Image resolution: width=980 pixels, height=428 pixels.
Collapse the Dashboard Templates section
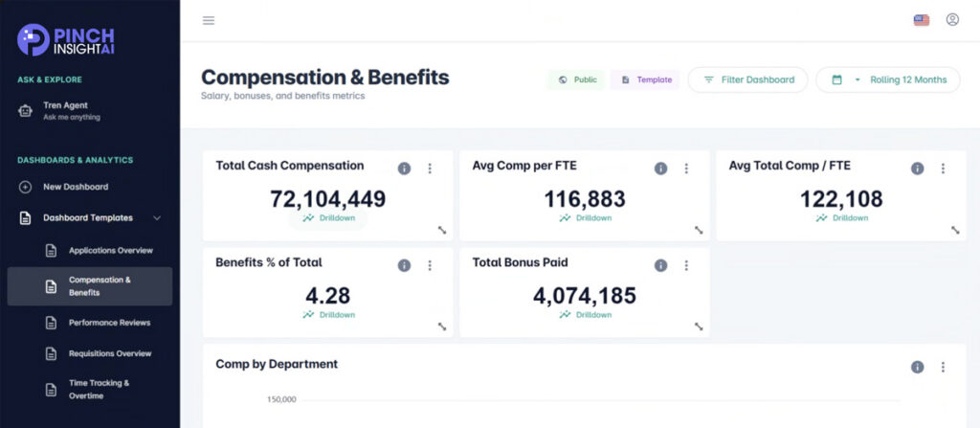[x=157, y=218]
